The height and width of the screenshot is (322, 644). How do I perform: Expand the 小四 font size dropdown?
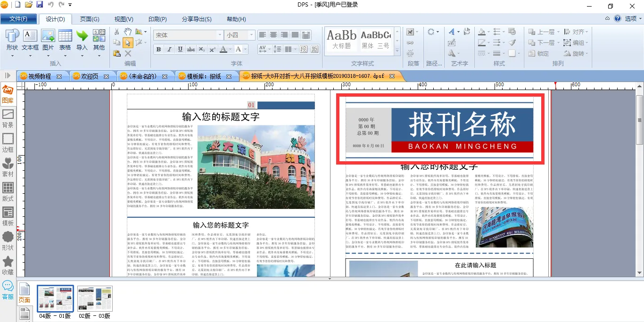pyautogui.click(x=251, y=35)
